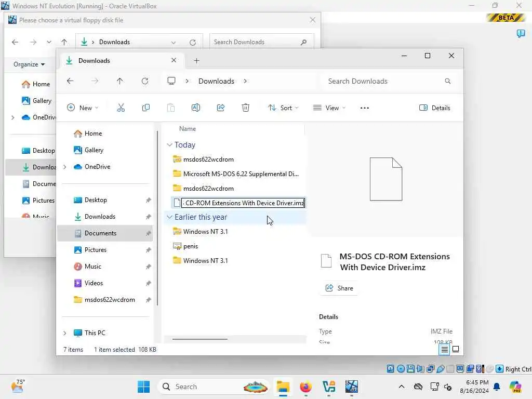Select pinned msdos622wcdrom folder in sidebar

pyautogui.click(x=104, y=300)
